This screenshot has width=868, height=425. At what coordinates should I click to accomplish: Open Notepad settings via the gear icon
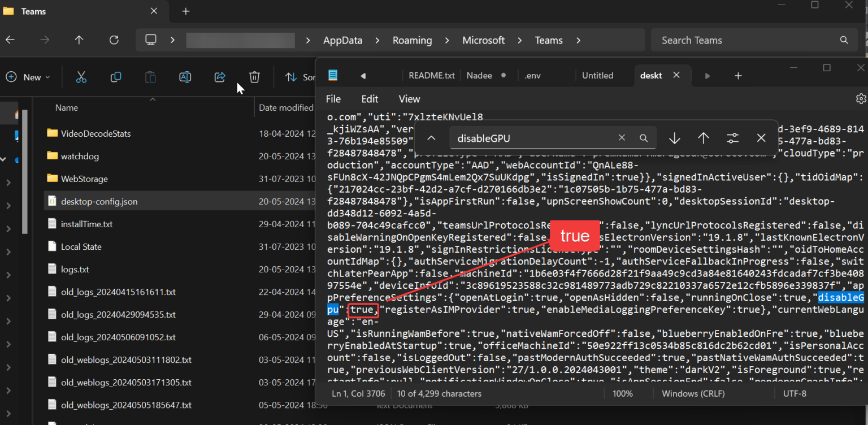(860, 98)
